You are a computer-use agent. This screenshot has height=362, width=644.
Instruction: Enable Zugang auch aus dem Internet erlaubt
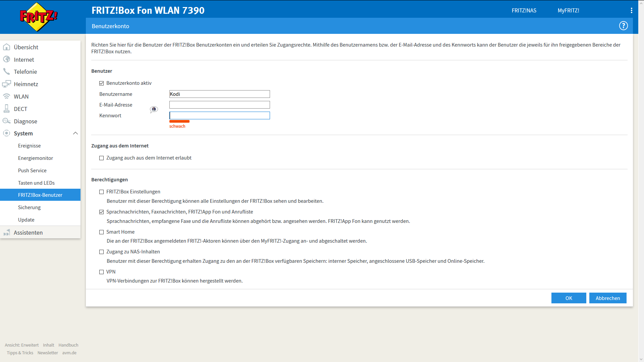[101, 158]
